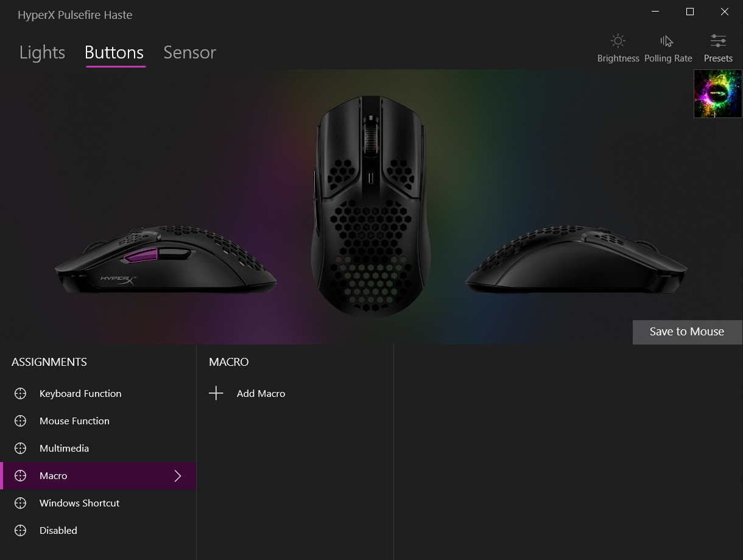Open the Polling Rate icon
743x560 pixels.
pos(667,41)
